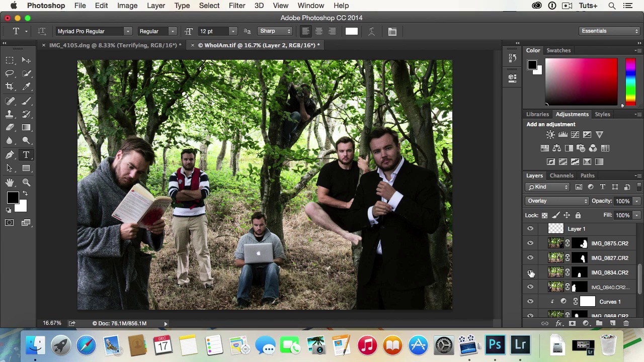The width and height of the screenshot is (644, 362).
Task: Select the Crop tool
Action: point(10,86)
